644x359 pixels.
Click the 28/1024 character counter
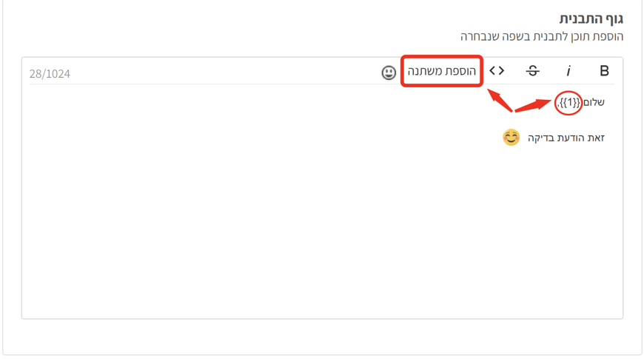click(50, 74)
